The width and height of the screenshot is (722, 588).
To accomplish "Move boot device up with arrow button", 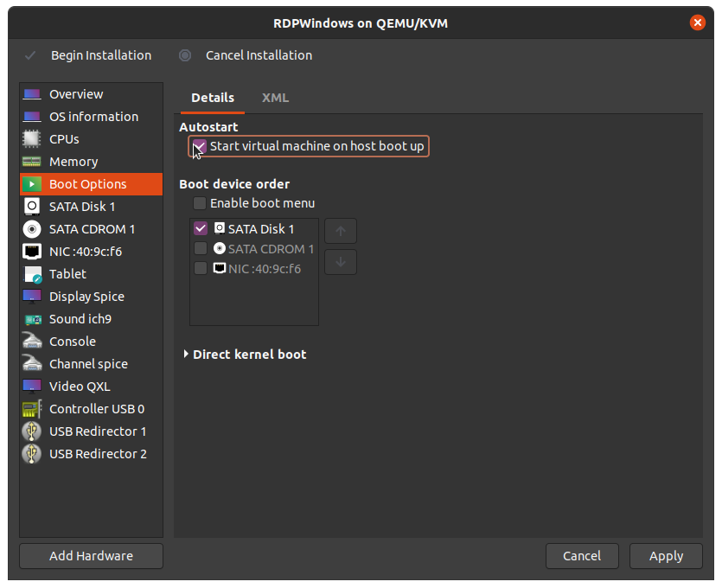I will pos(341,232).
